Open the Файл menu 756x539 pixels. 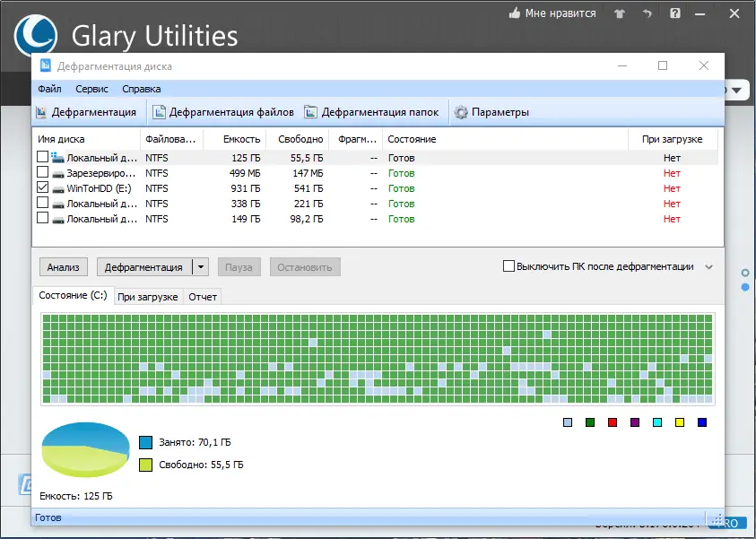[x=49, y=89]
